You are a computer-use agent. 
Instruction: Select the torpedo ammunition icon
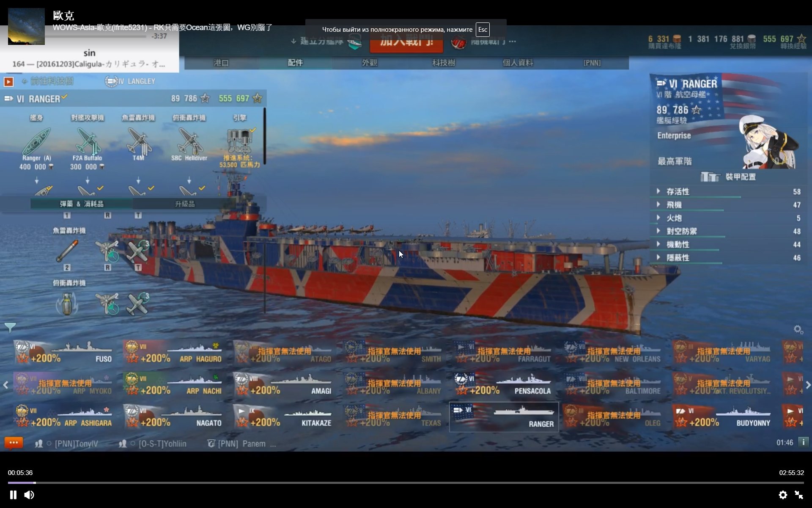pyautogui.click(x=67, y=251)
